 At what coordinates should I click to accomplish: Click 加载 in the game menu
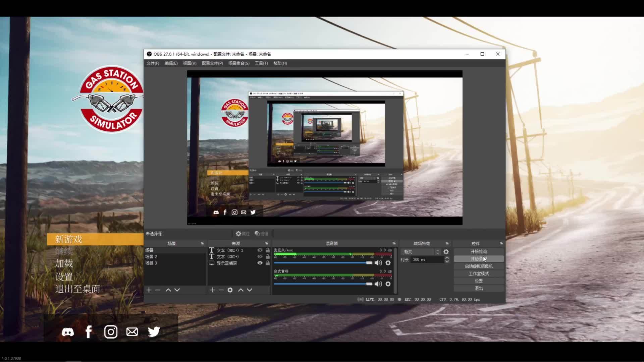[x=64, y=264]
